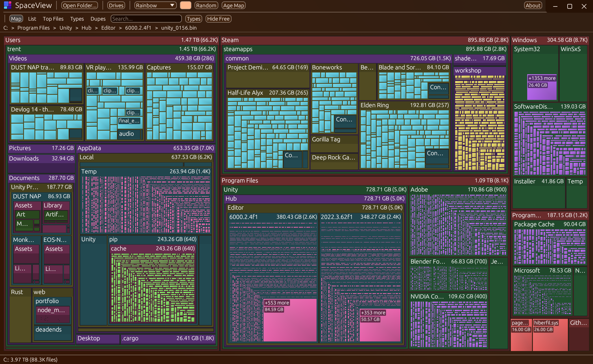Switch to the Map tab
Screen dimensions: 593x364
pyautogui.click(x=16, y=19)
